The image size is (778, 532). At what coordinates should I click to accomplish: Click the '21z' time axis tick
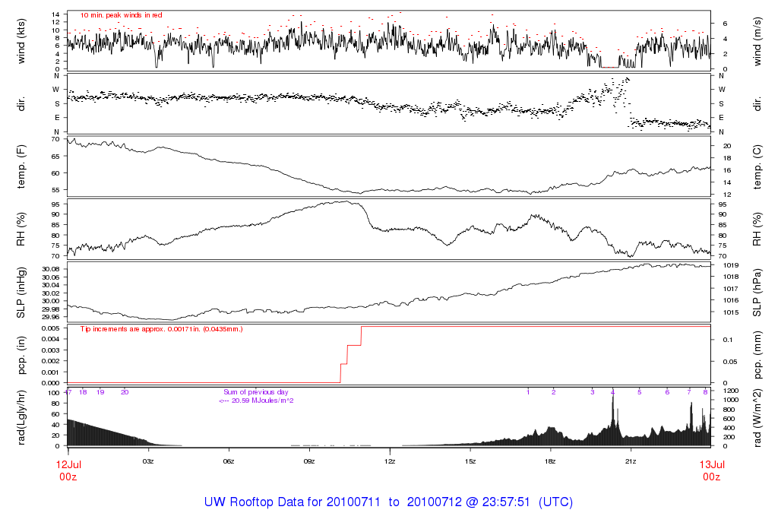(x=630, y=461)
